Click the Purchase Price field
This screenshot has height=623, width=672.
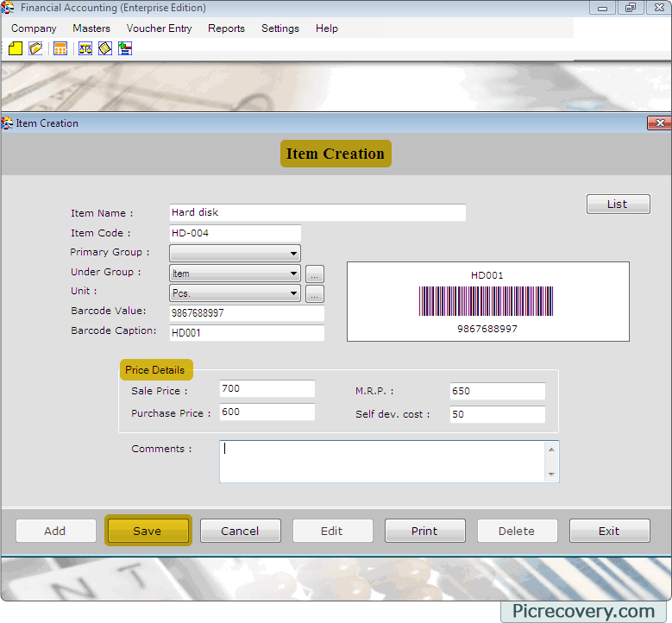(267, 412)
